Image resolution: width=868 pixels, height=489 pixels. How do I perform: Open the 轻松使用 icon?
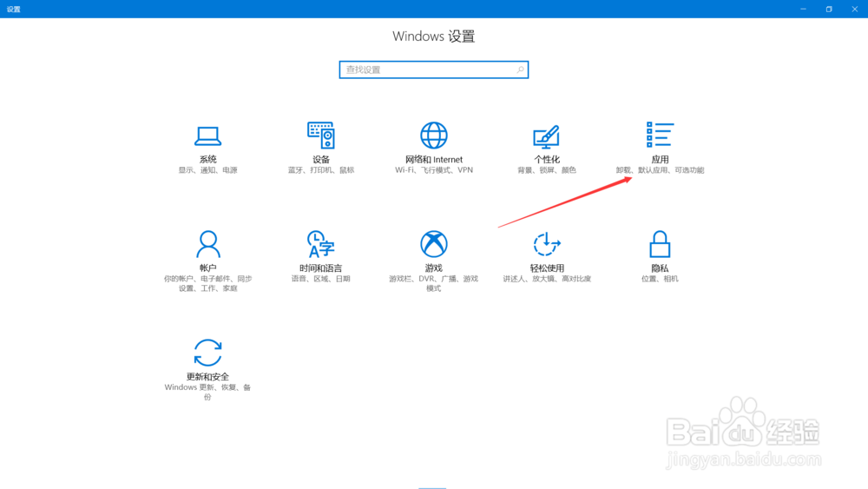pos(547,244)
